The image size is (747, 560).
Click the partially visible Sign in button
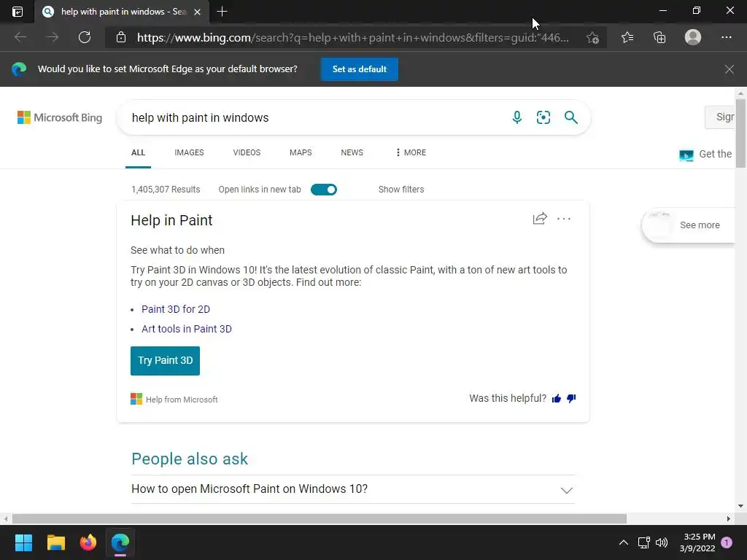coord(720,117)
